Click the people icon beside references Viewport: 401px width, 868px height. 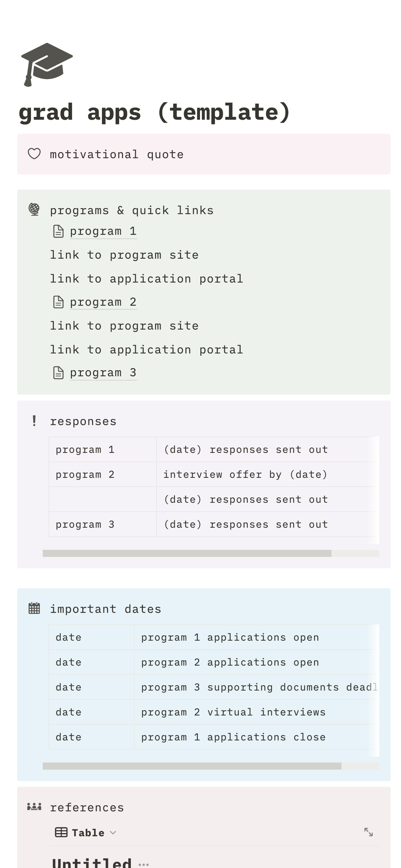pyautogui.click(x=34, y=807)
